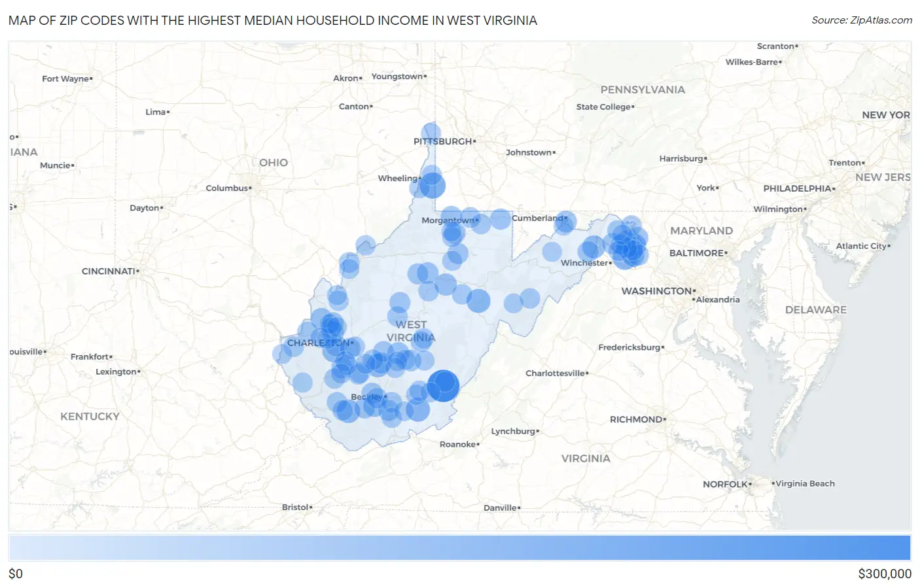Click the Morgantown city label
The height and width of the screenshot is (588, 920).
(448, 220)
